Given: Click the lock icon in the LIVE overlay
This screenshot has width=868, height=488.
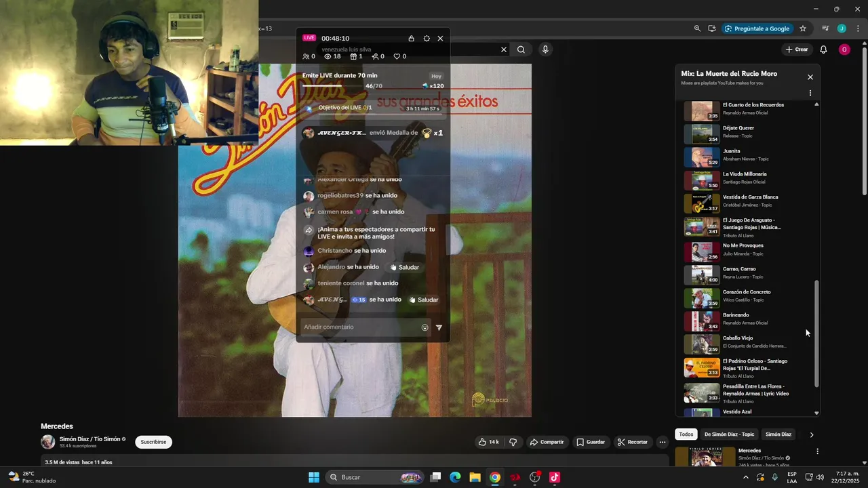Looking at the screenshot, I should pos(411,39).
